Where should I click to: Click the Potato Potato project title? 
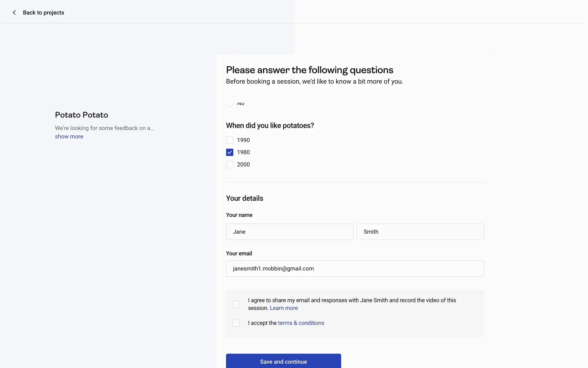pyautogui.click(x=81, y=115)
